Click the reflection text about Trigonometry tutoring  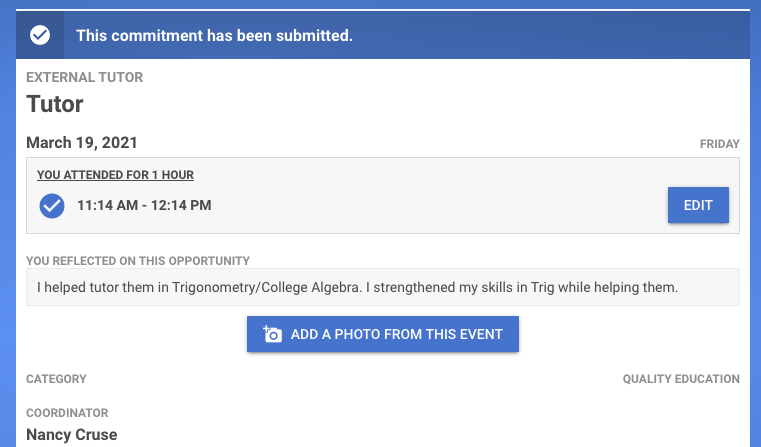357,288
